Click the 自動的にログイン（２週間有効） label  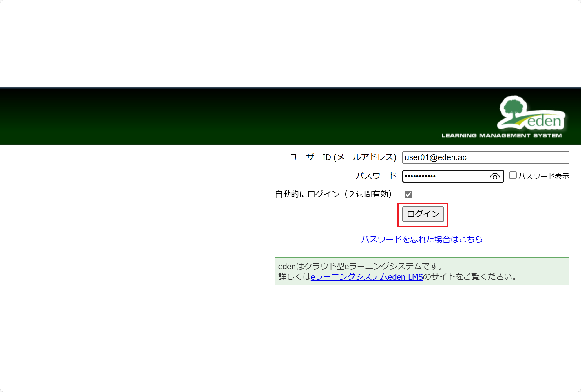tap(333, 194)
